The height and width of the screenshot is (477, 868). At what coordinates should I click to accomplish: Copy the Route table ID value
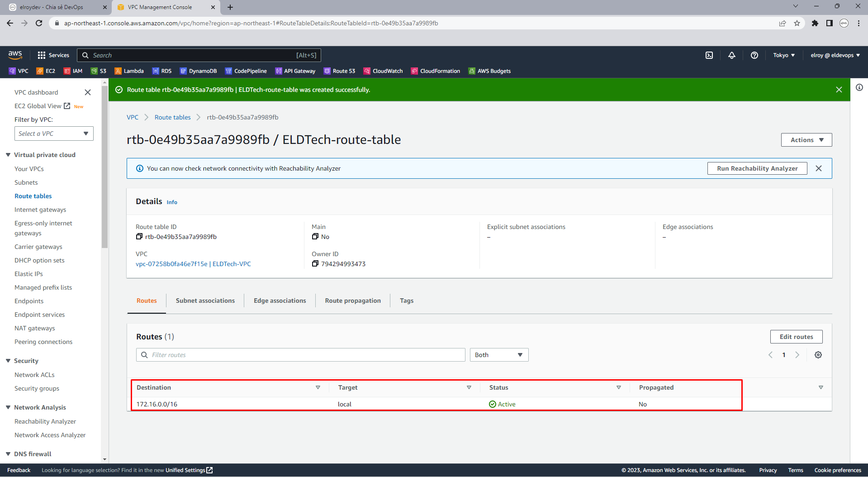[139, 236]
